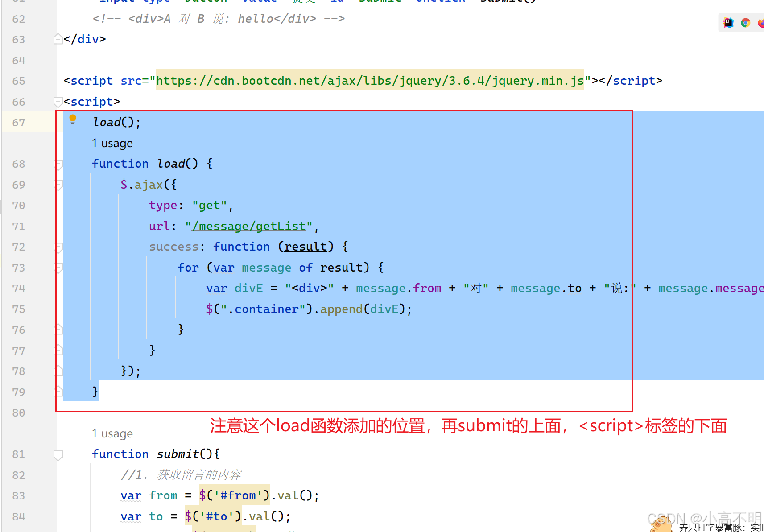Click the 'success' property key on line 72

(x=173, y=247)
